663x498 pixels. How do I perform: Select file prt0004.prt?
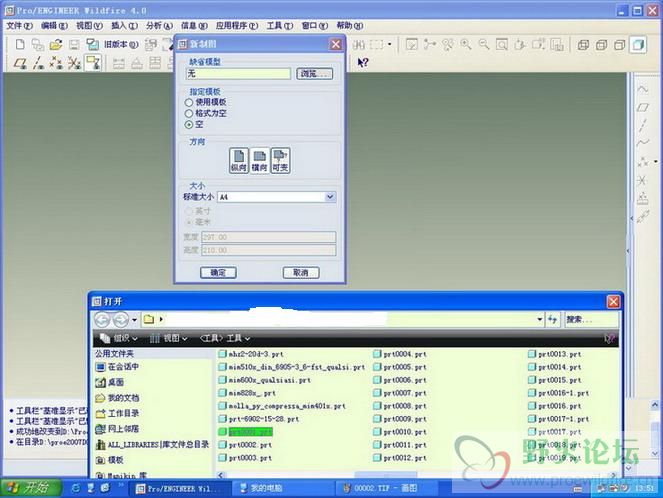click(x=400, y=354)
